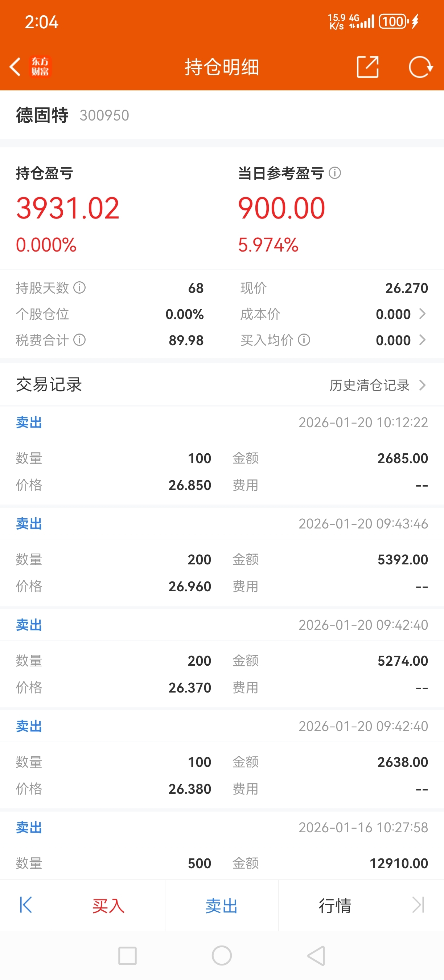Tap the back arrow in header
The height and width of the screenshot is (980, 444).
[15, 67]
